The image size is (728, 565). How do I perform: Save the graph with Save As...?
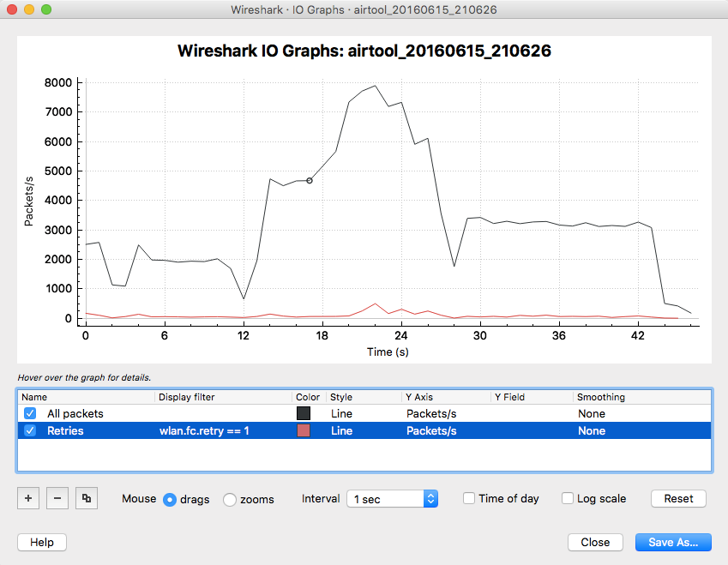[673, 542]
